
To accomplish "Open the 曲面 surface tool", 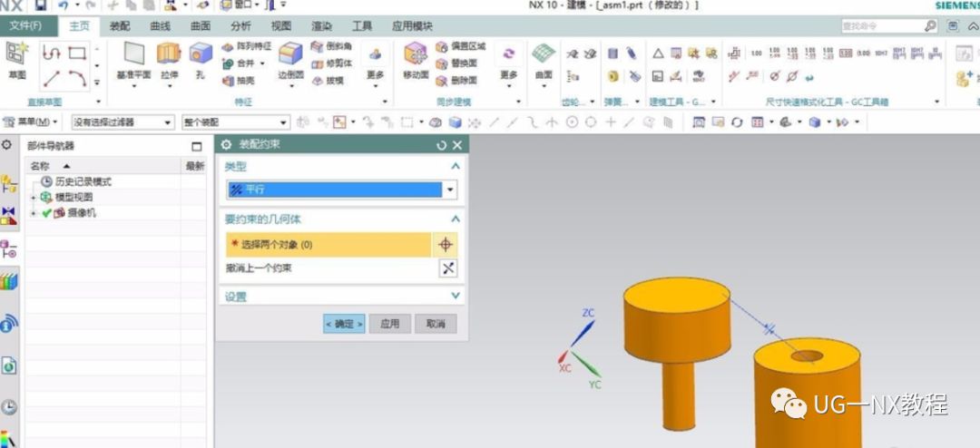I will tap(544, 62).
